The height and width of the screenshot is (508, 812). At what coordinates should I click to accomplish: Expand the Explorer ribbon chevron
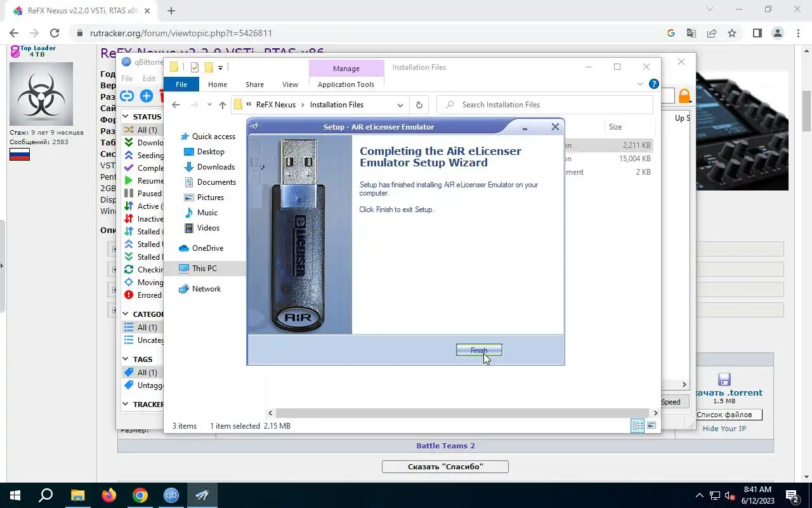pos(640,84)
